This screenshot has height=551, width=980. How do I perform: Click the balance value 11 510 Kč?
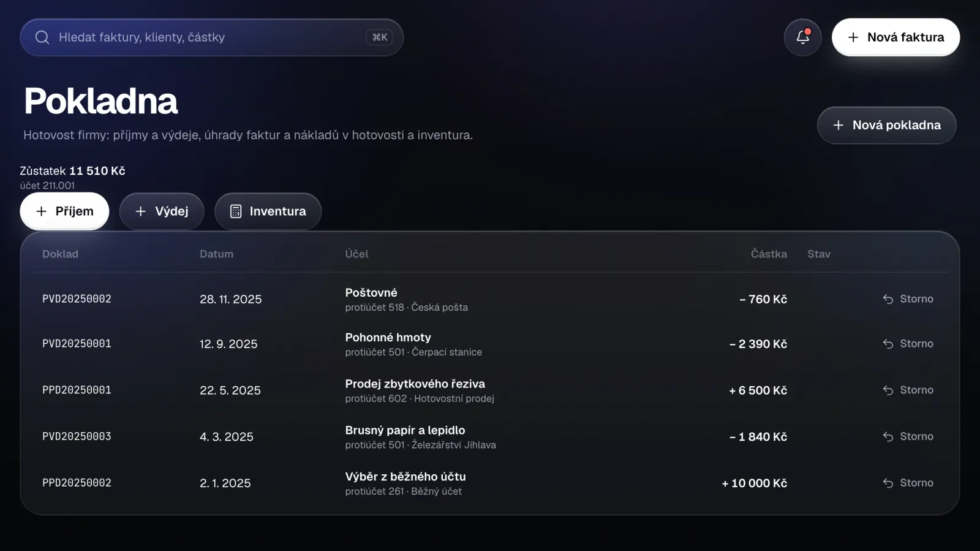click(97, 171)
